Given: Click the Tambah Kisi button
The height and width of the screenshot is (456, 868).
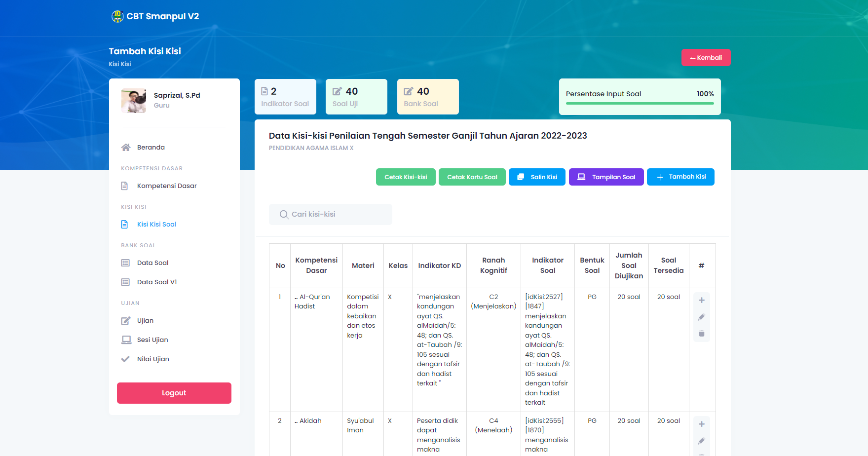Looking at the screenshot, I should pyautogui.click(x=680, y=177).
